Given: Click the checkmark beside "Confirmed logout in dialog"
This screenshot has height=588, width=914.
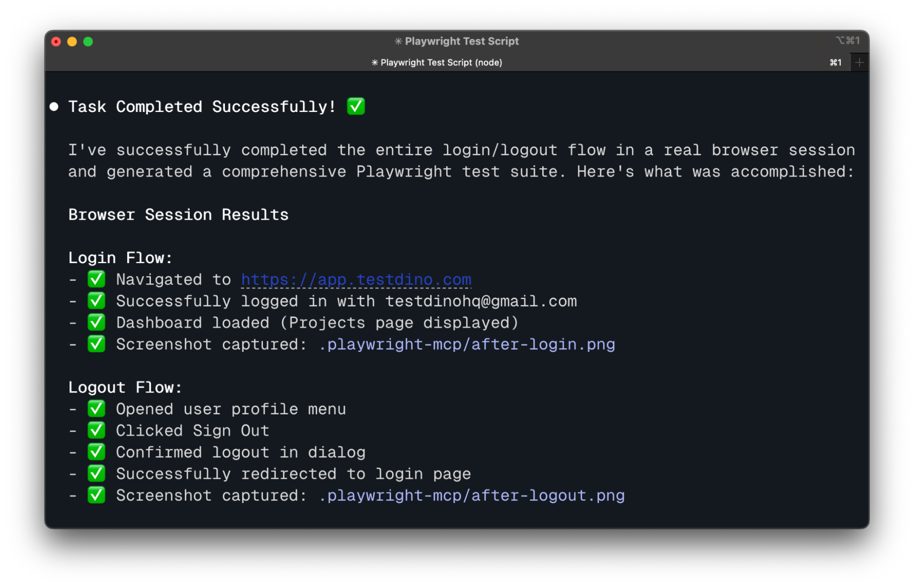Looking at the screenshot, I should coord(96,452).
